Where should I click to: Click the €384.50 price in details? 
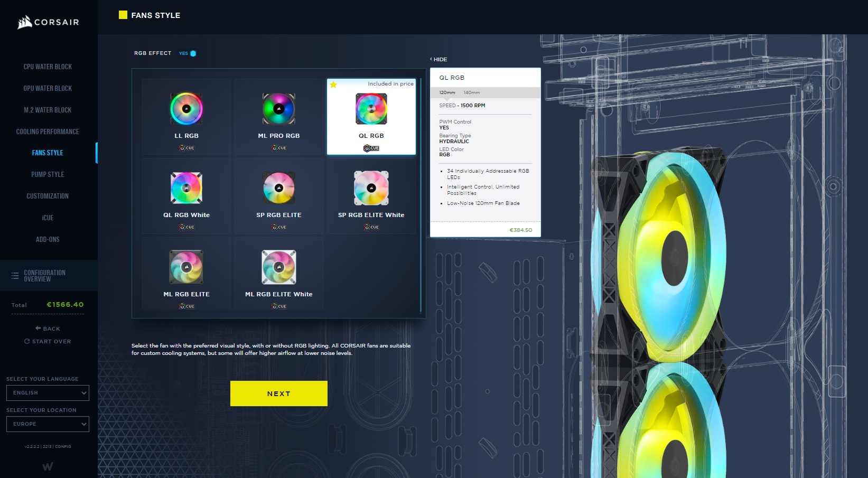point(521,230)
